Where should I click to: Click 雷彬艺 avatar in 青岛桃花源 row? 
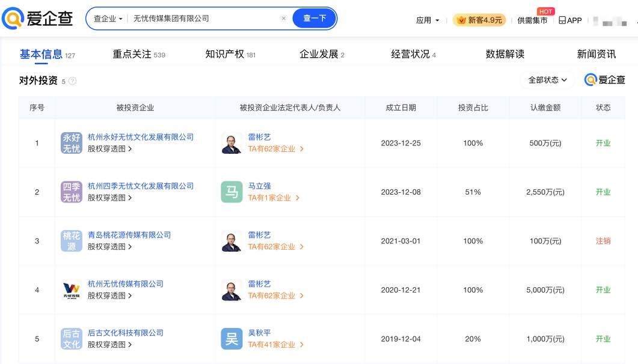click(x=232, y=241)
